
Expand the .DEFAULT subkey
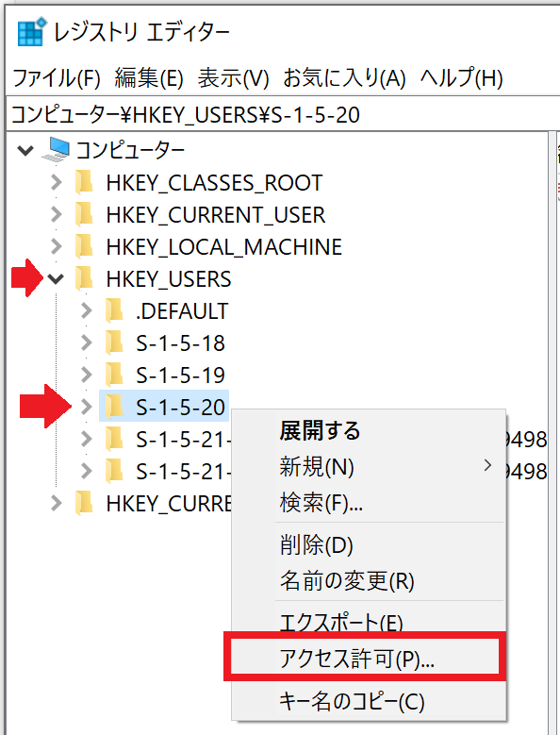click(86, 310)
